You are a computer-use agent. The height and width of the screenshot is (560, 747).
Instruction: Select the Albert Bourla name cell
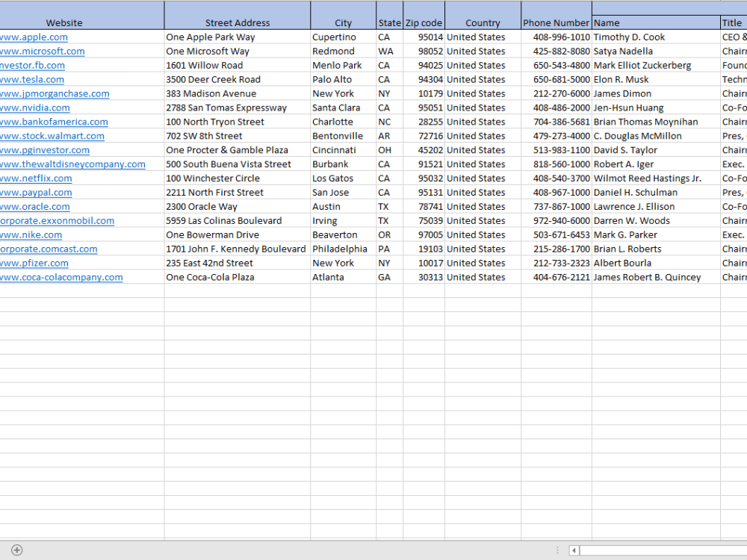click(x=656, y=264)
